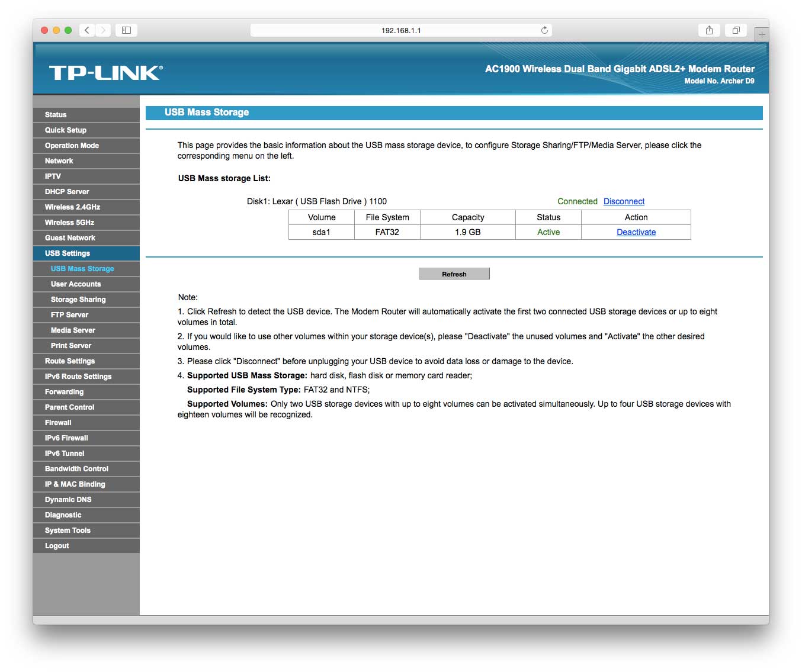Click the USB Mass Storage page title
The image size is (802, 672).
[207, 112]
